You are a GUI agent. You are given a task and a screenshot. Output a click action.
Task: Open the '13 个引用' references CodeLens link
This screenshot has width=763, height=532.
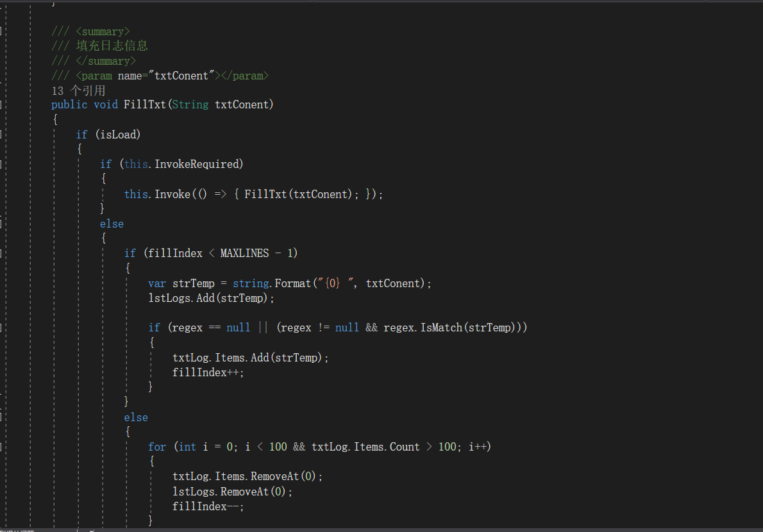click(78, 90)
